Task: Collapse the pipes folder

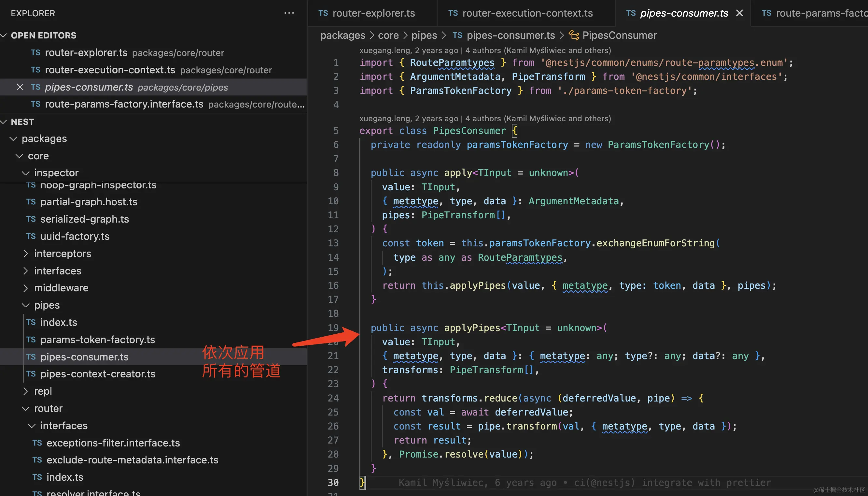Action: [x=25, y=305]
